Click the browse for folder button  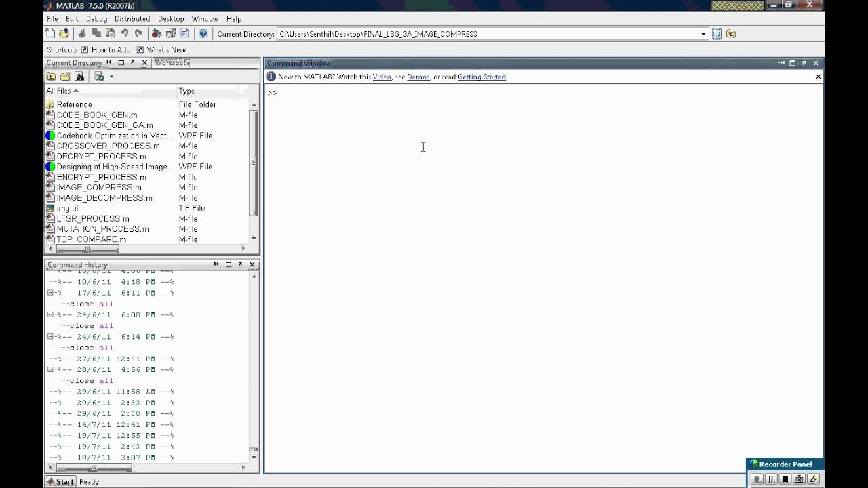[x=717, y=34]
